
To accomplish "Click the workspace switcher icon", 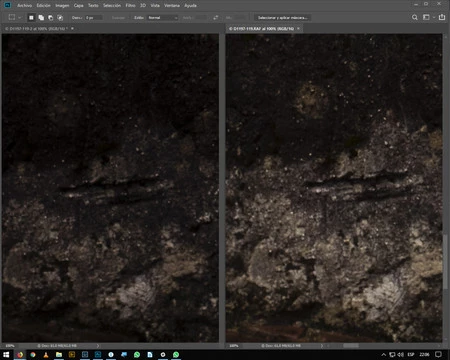I will [x=426, y=17].
